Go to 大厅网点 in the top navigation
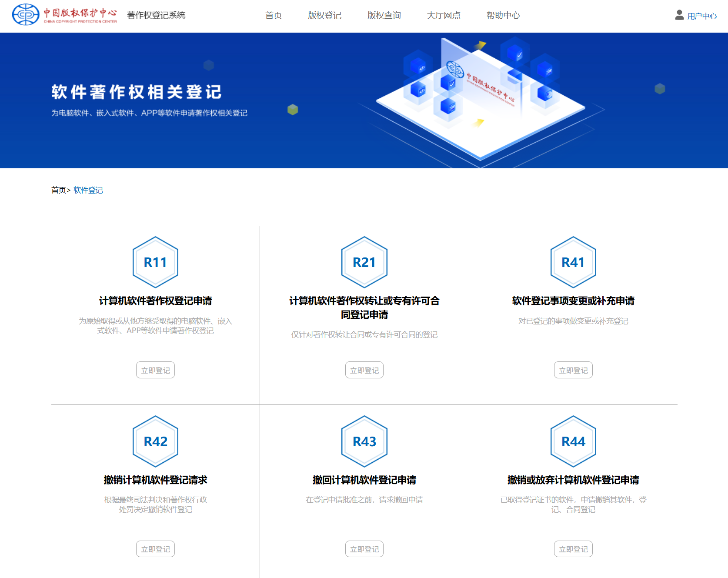This screenshot has height=578, width=728. [444, 15]
